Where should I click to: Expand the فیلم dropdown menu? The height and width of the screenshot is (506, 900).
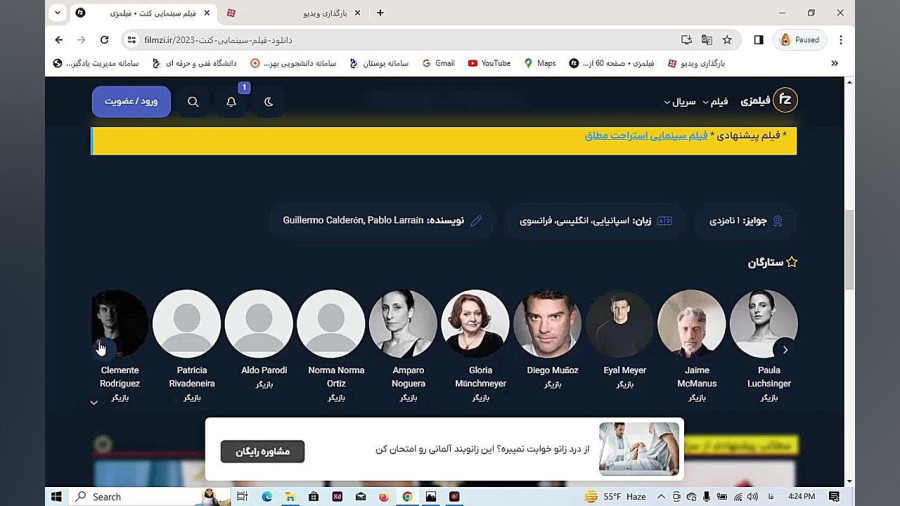pos(715,102)
